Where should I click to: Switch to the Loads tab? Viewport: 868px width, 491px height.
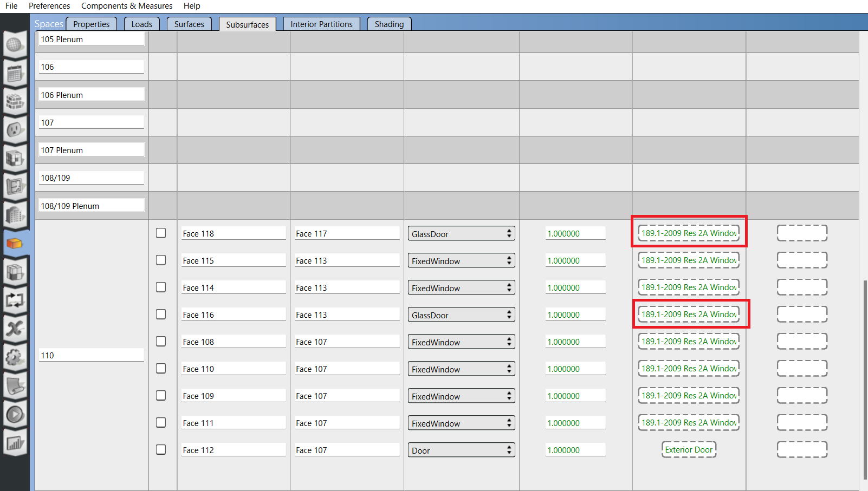[142, 24]
